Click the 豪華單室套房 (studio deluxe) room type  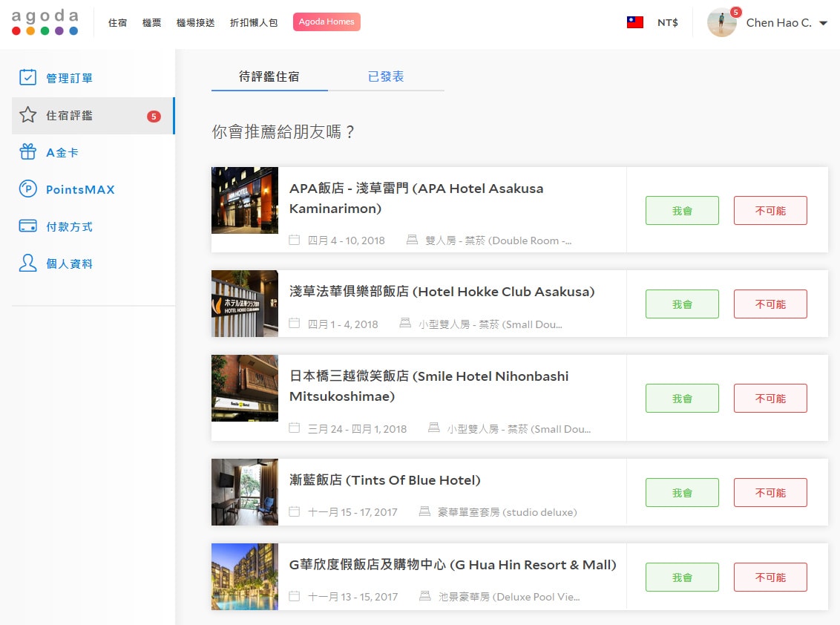coord(508,512)
